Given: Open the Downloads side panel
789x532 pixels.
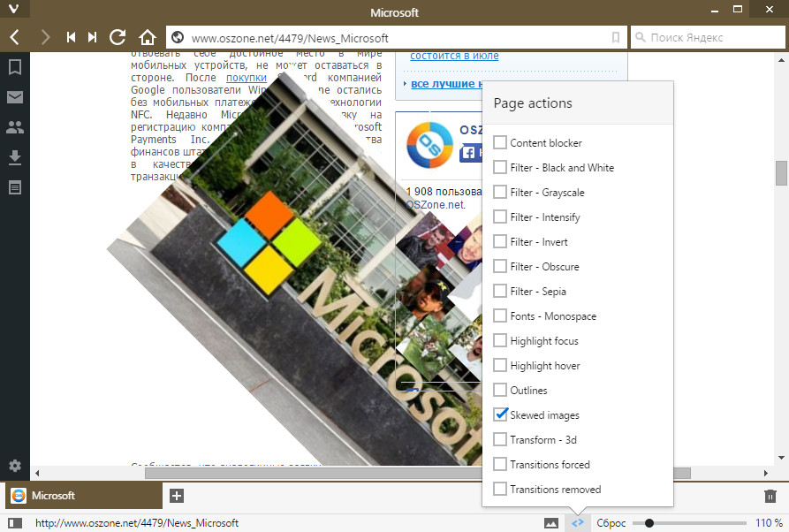Looking at the screenshot, I should pos(15,157).
